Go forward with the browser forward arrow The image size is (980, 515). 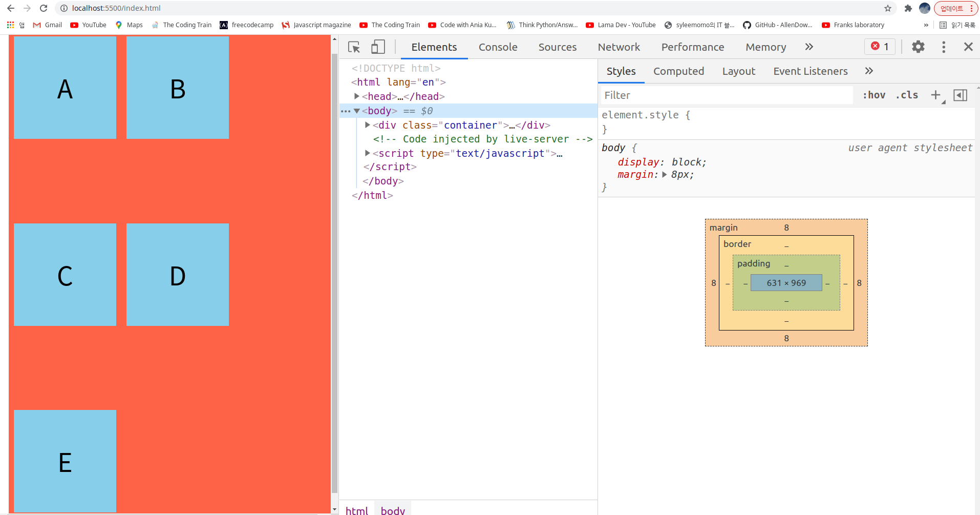pyautogui.click(x=27, y=8)
